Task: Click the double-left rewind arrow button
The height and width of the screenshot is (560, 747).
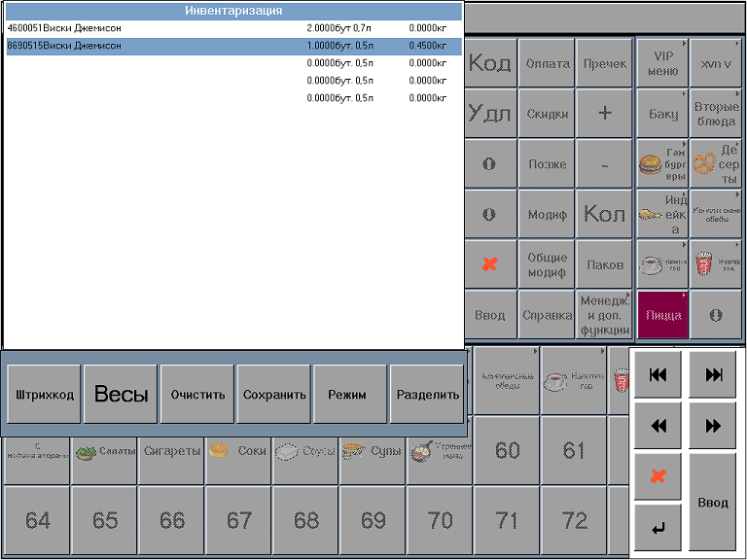Action: coord(658,426)
